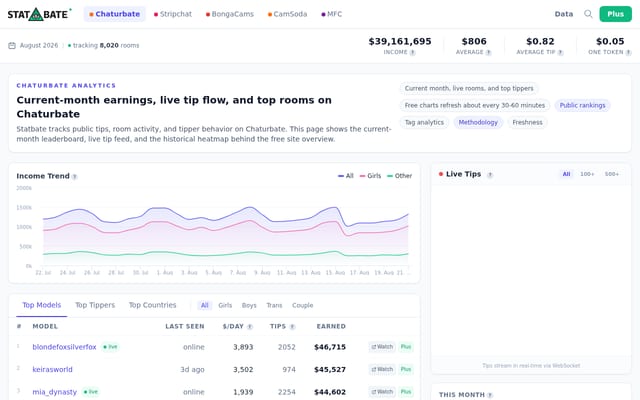Open the search magnifier icon
Screen dimensions: 640x400
click(588, 14)
